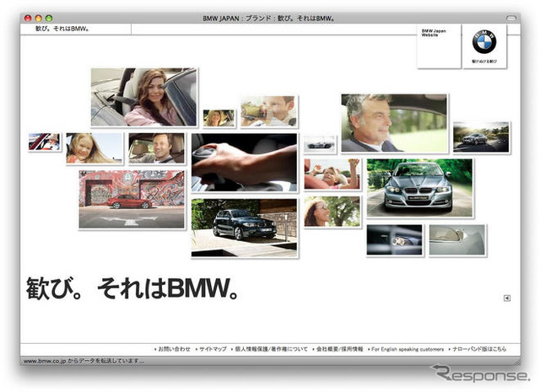Select small thumbnail with red diagonal stripes
Viewport: 540px width, 392px height.
[44, 142]
